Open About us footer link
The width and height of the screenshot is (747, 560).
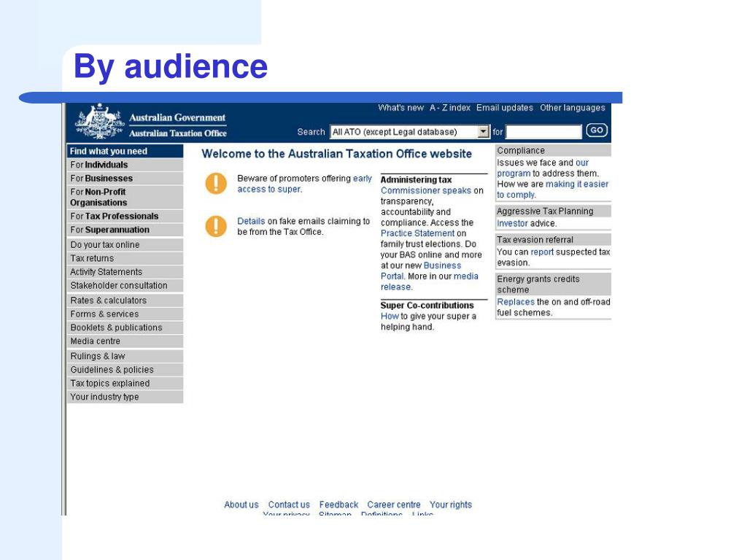tap(241, 505)
